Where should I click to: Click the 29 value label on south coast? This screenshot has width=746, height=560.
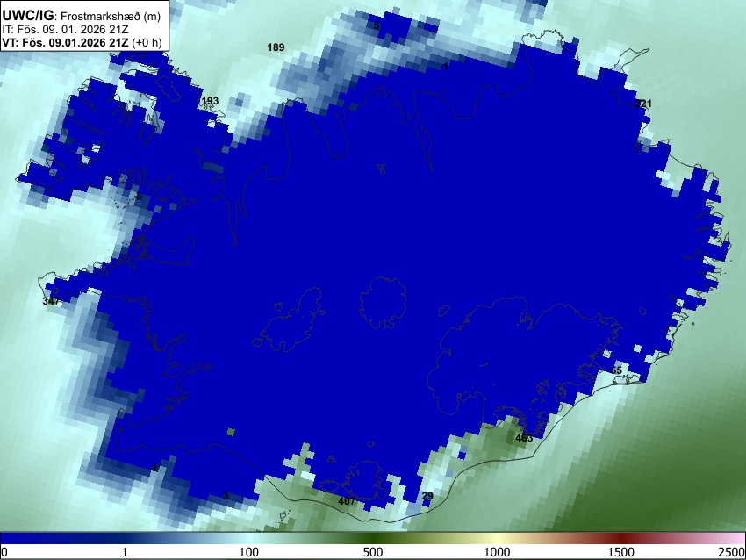[x=427, y=496]
